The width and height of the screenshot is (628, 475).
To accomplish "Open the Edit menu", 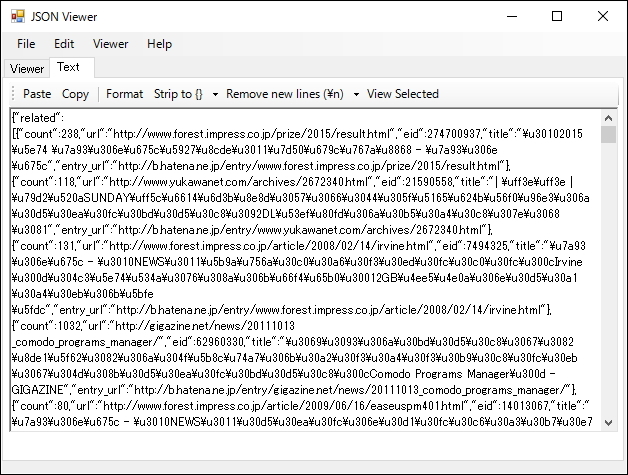I will [x=64, y=44].
